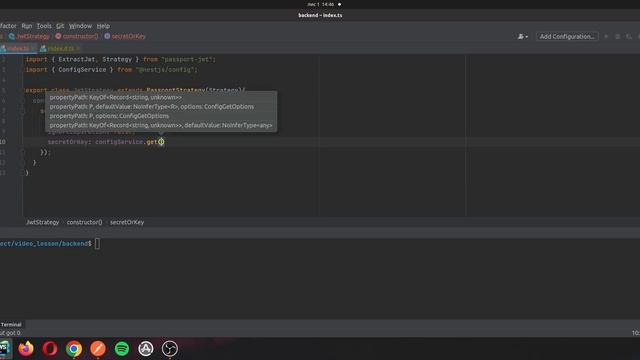
Task: Click the WebStorm icon in the dock
Action: [4, 349]
